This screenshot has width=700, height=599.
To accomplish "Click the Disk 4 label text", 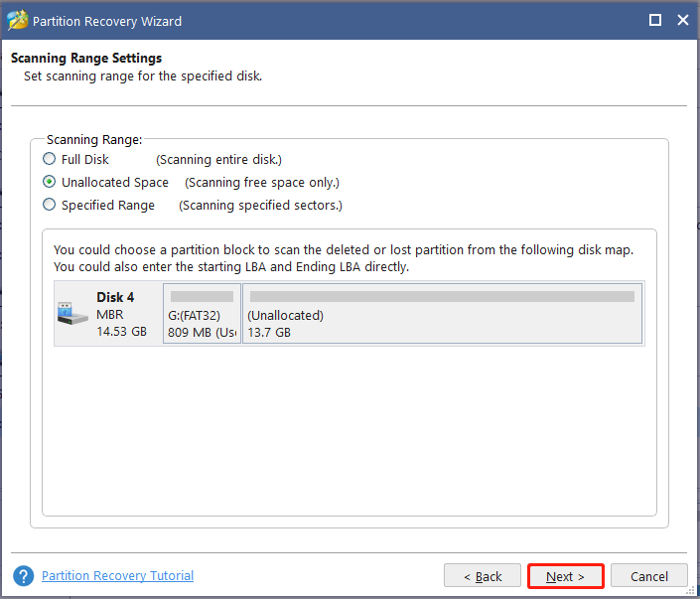I will [x=115, y=297].
